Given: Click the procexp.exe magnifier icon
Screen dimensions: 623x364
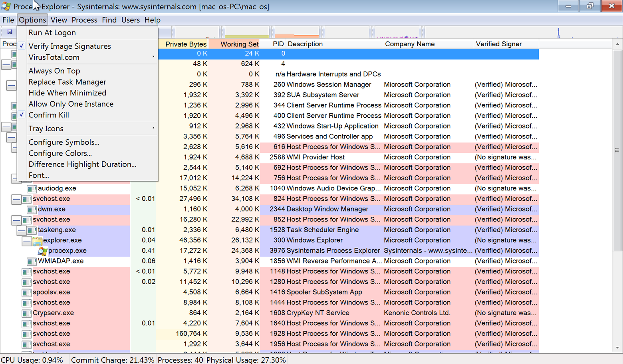Looking at the screenshot, I should coord(42,251).
